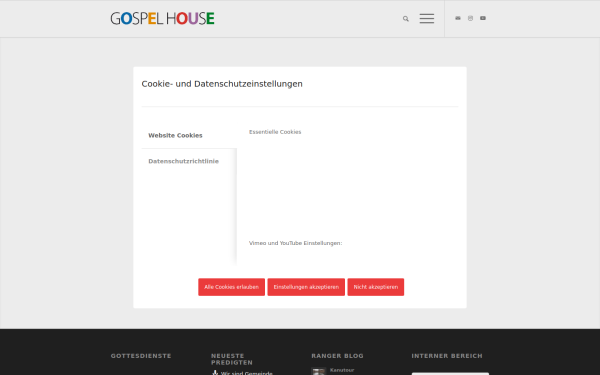The width and height of the screenshot is (600, 375).
Task: Select the Vimeo und YouTube Einstellungen text
Action: (x=295, y=243)
